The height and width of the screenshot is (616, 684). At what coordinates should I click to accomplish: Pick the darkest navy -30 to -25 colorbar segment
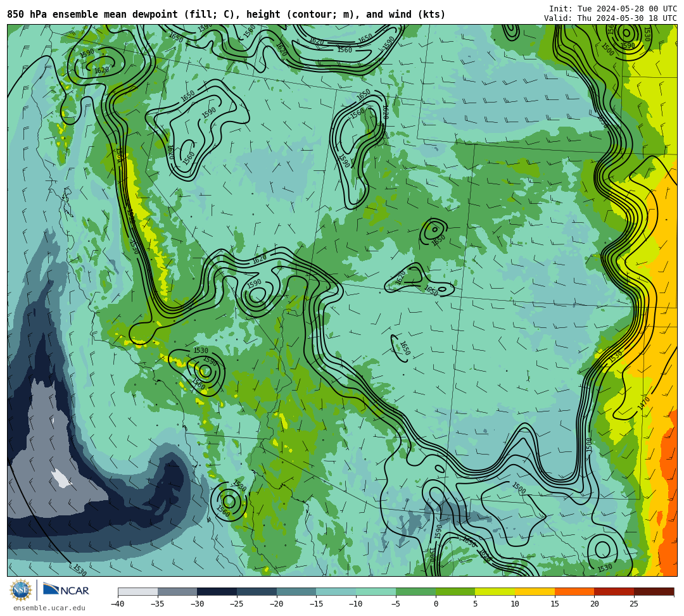(x=217, y=591)
